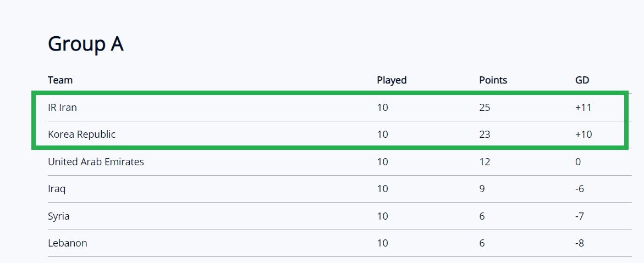This screenshot has width=644, height=263.
Task: Open the United Arab Emirates team entry
Action: 96,161
